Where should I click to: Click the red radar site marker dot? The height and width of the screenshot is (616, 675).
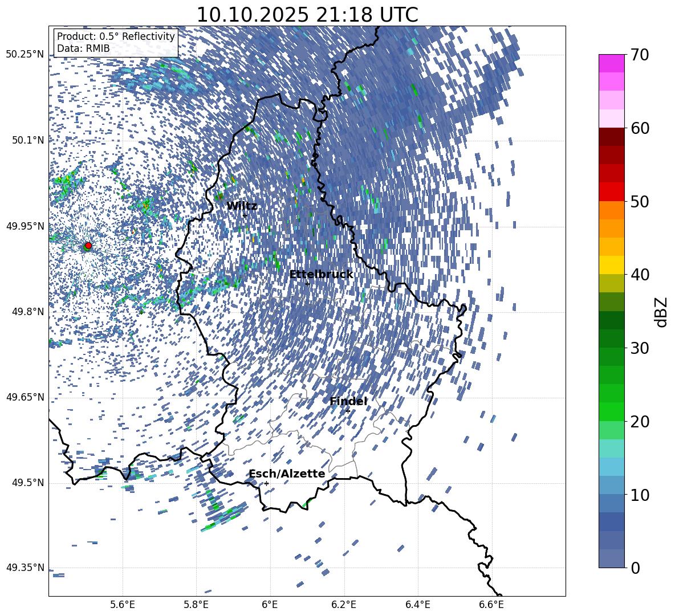[88, 246]
